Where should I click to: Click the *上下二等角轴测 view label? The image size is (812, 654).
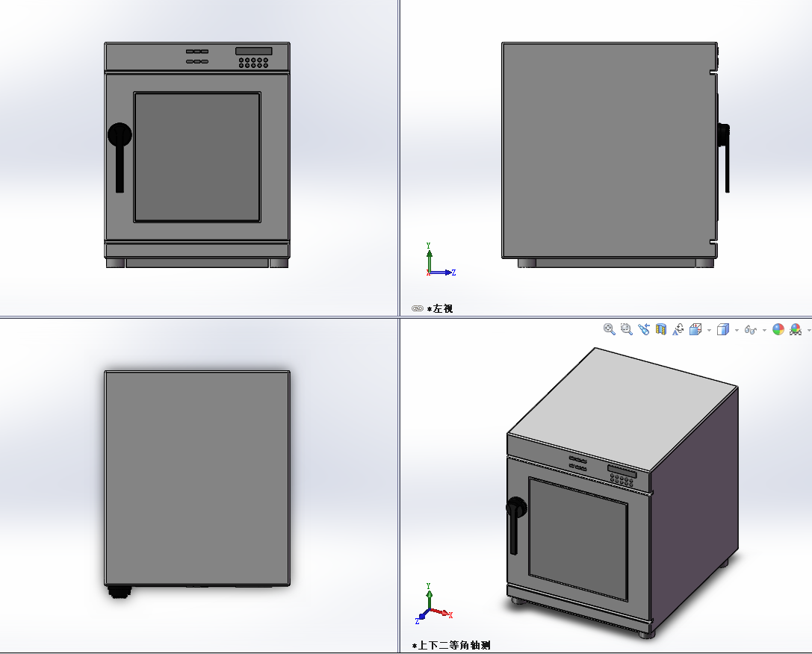tap(451, 645)
